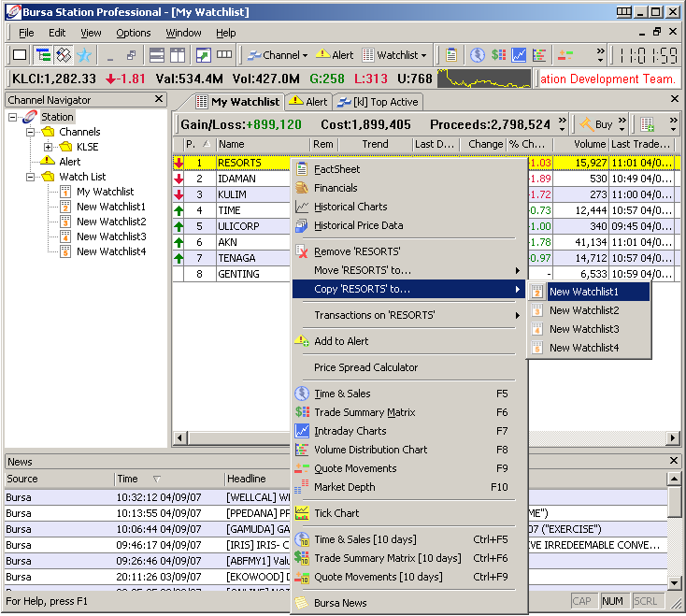
Task: Open Historical Price Data from context menu
Action: [409, 226]
